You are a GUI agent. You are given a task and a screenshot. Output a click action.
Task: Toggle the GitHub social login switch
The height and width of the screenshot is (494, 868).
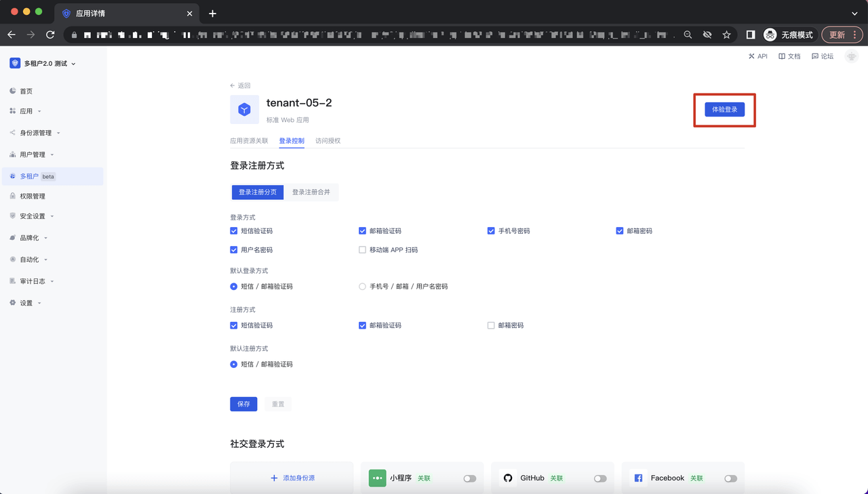click(600, 478)
